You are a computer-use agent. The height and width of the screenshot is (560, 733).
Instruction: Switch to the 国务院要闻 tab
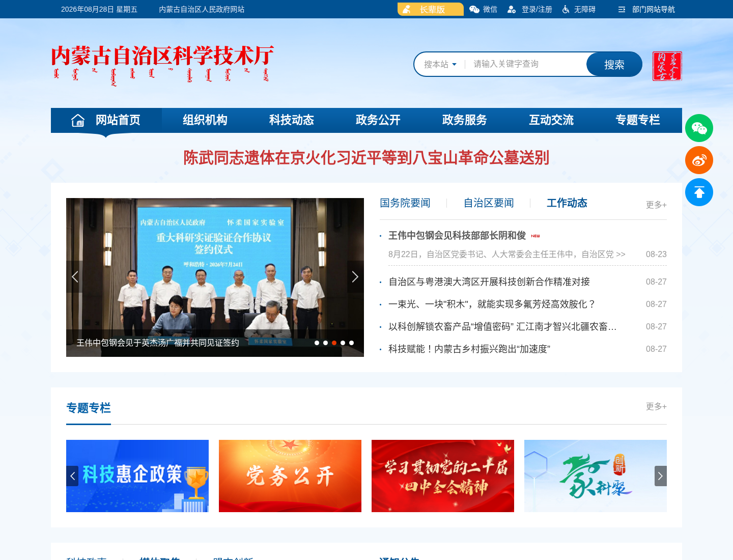pos(405,203)
